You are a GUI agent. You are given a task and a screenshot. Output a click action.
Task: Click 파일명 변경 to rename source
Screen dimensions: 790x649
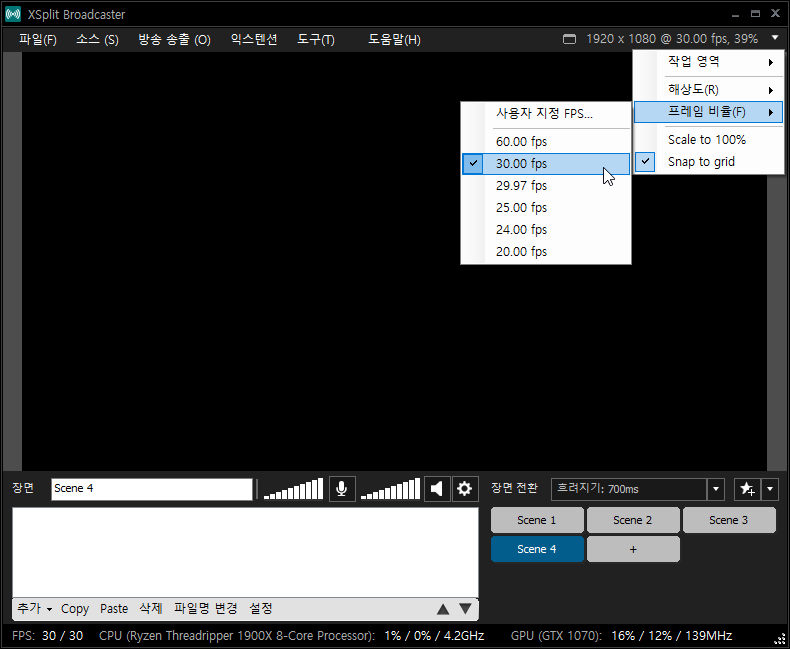pos(206,609)
